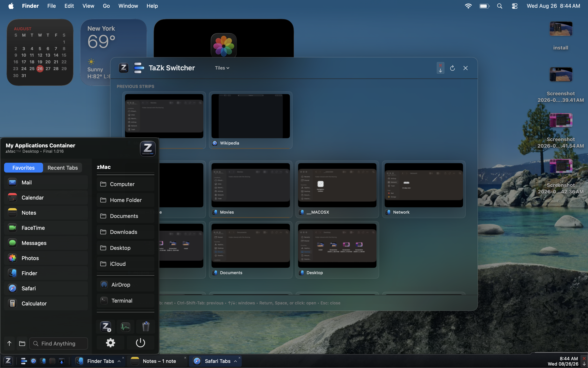Click the power button in start menu
Image resolution: width=588 pixels, height=368 pixels.
coord(140,343)
